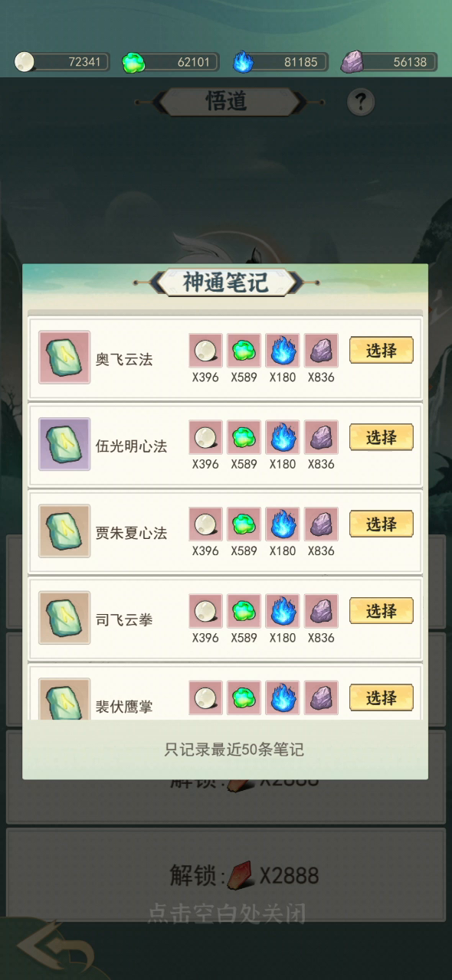Tap the purple ore currency icon at top
Viewport: 452px width, 980px height.
tap(352, 62)
